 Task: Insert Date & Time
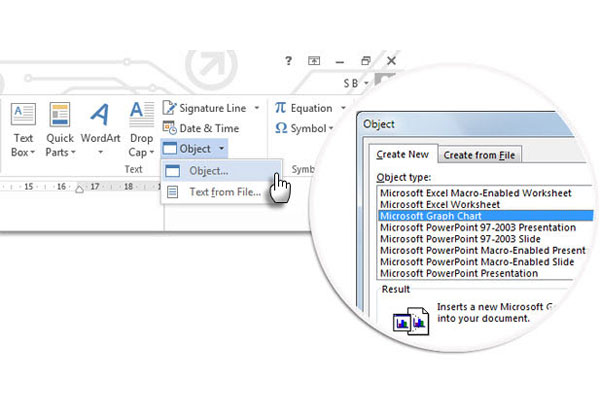pyautogui.click(x=201, y=128)
